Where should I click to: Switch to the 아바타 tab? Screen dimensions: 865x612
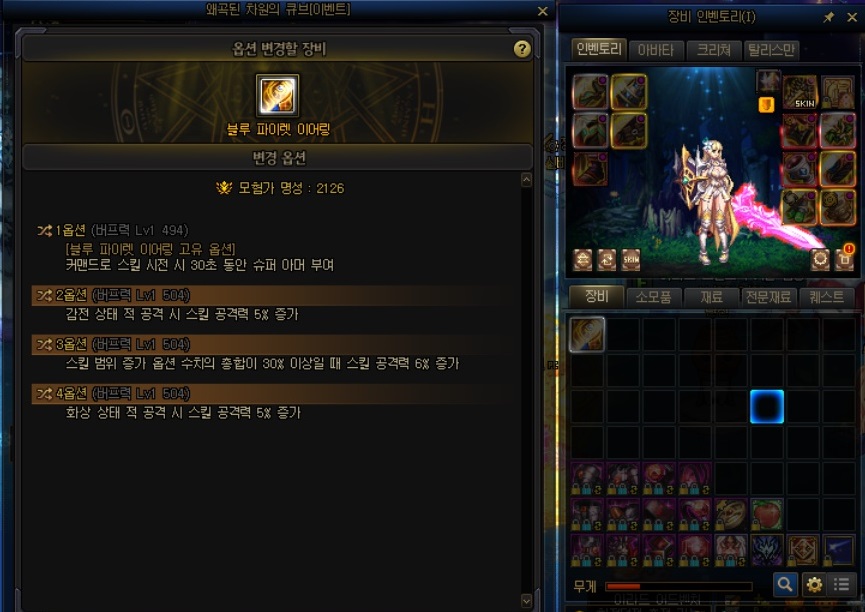point(656,51)
